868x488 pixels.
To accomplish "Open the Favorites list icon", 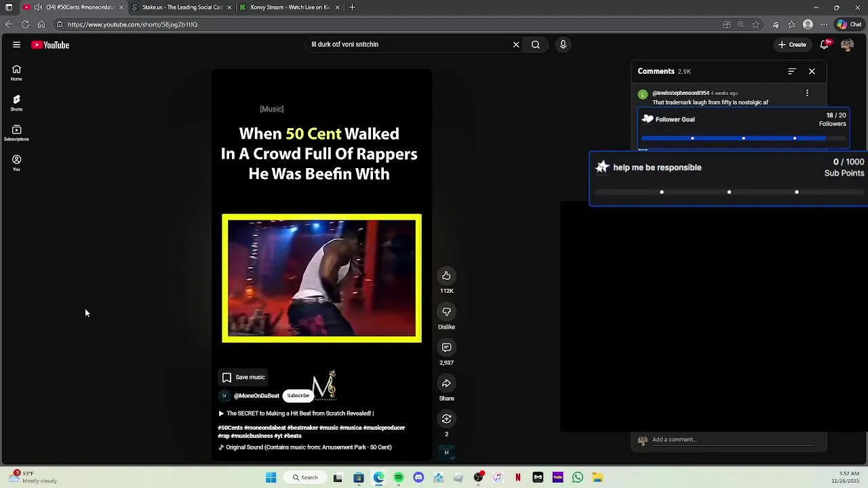I will 791,24.
